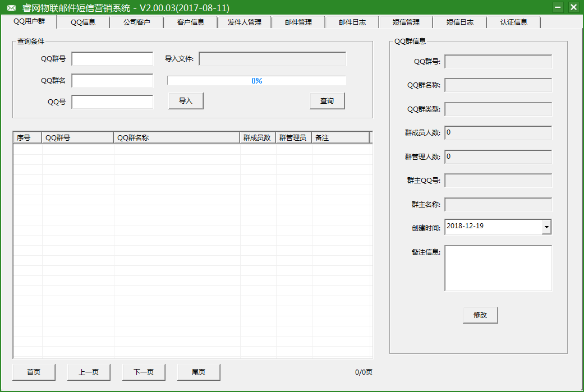Open the 短信管理 tab

(406, 22)
